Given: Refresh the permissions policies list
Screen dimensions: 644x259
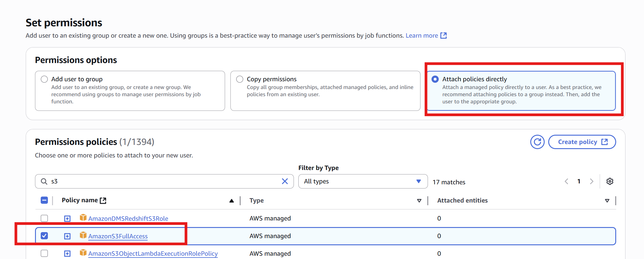Looking at the screenshot, I should point(537,142).
